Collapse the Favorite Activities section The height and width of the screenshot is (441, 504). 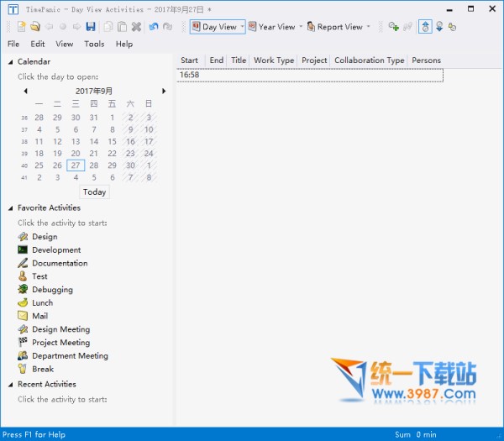click(11, 208)
